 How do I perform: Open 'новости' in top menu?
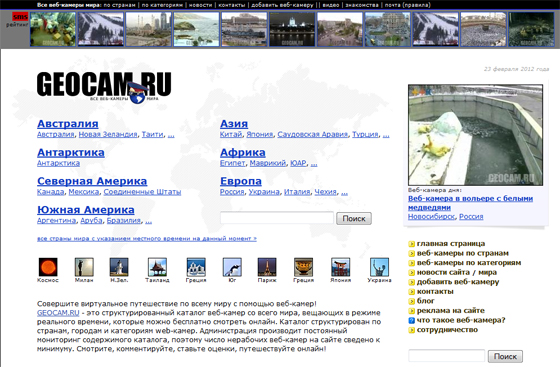coord(200,5)
